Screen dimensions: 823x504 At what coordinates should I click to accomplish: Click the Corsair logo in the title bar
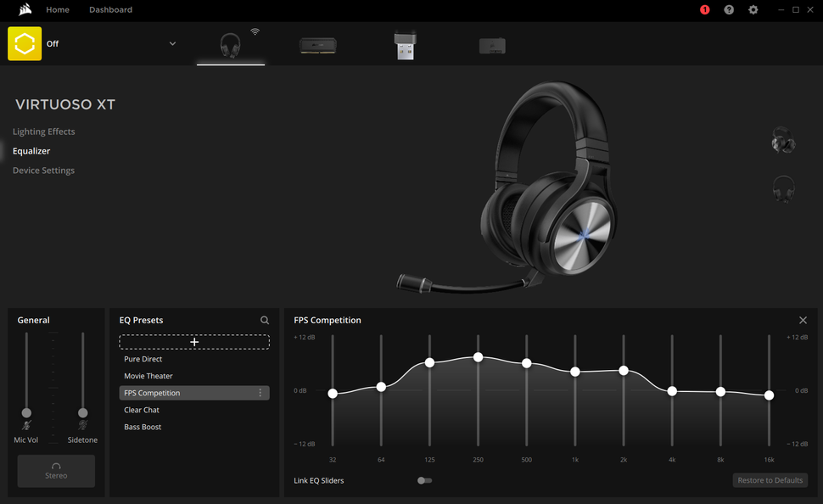point(24,10)
